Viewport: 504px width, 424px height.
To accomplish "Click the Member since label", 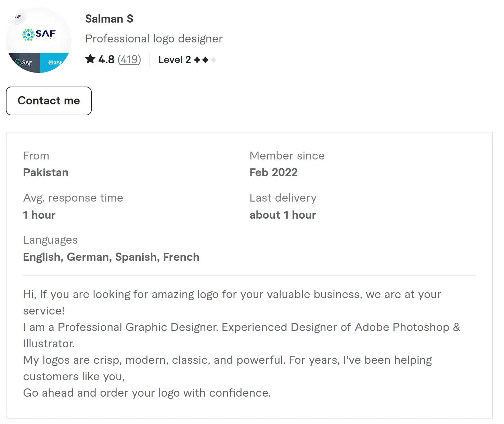I will tap(287, 156).
